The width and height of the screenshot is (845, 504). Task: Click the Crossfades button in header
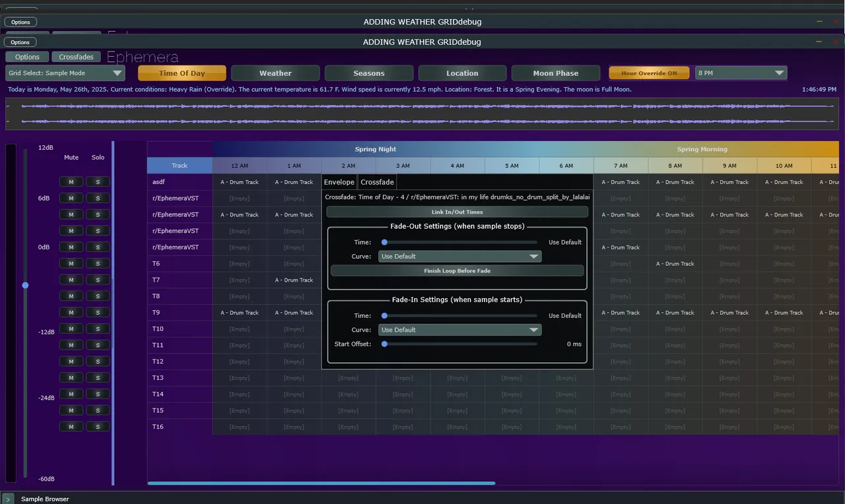(x=76, y=57)
